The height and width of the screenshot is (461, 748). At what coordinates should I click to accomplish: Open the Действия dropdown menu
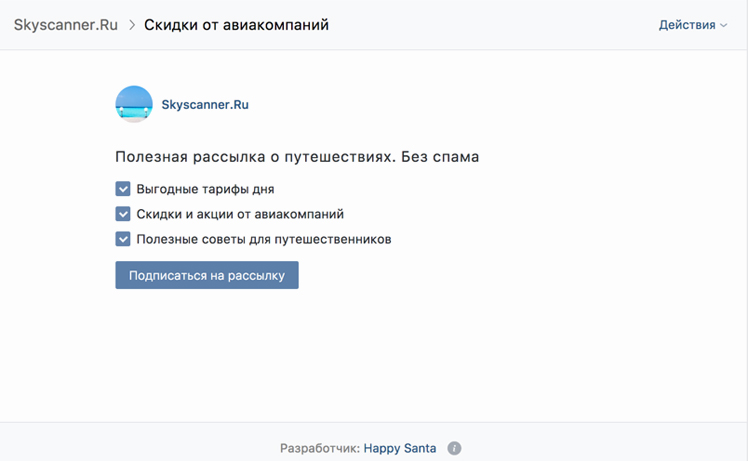pos(693,25)
